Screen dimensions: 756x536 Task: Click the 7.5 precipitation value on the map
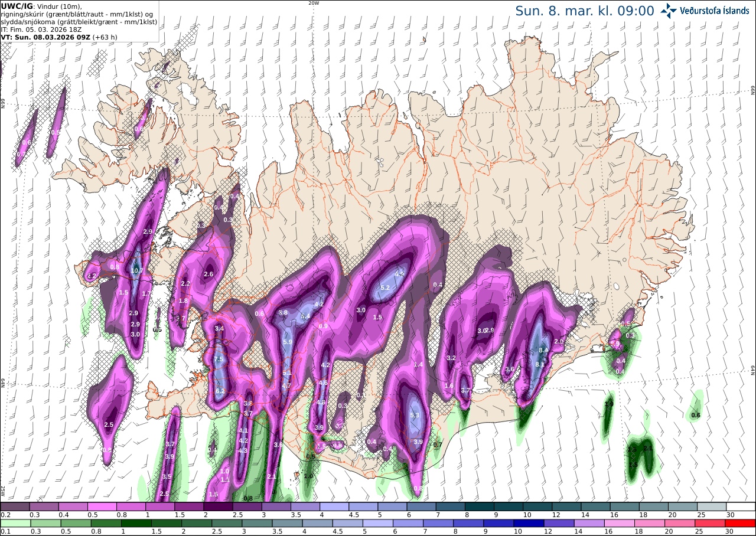pos(219,360)
